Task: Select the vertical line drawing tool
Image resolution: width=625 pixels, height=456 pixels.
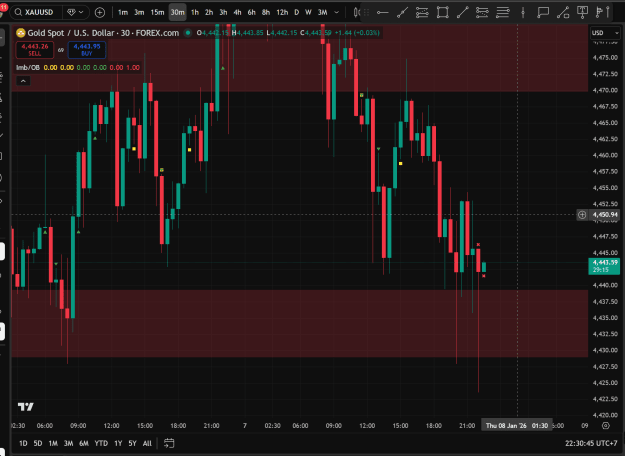Action: pos(523,12)
